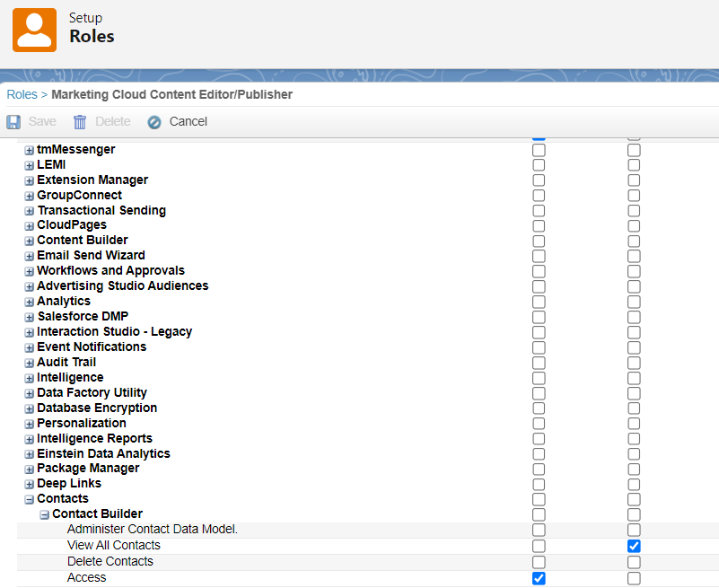Viewport: 719px width, 588px height.
Task: Check second checkbox for Audit Trail
Action: click(634, 363)
